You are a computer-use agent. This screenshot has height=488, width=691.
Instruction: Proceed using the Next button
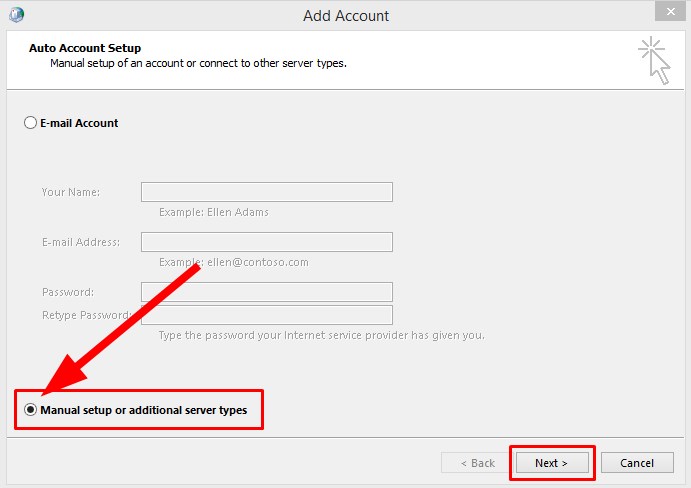tap(552, 463)
